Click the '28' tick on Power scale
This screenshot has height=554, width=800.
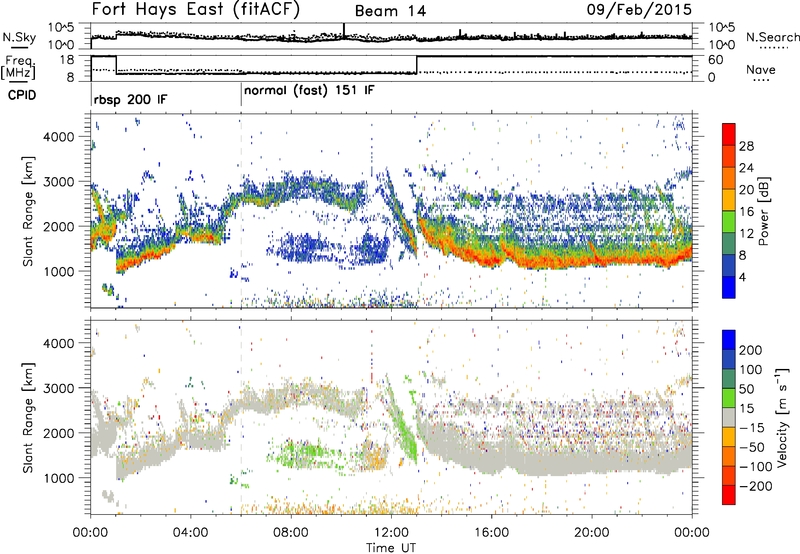(x=746, y=146)
